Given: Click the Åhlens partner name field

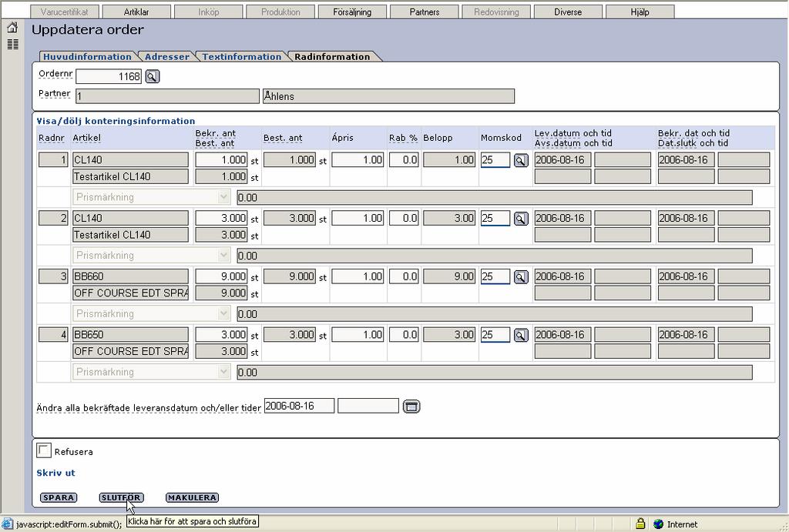Looking at the screenshot, I should [x=388, y=96].
